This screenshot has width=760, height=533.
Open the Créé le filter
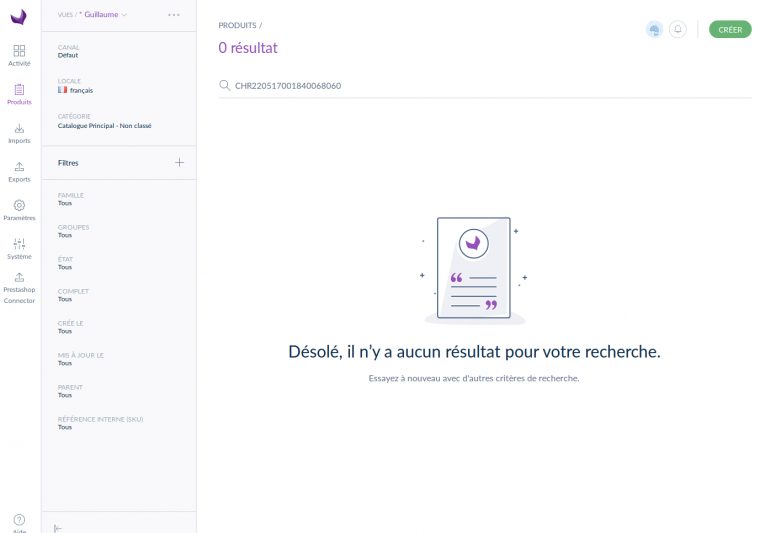click(x=70, y=327)
